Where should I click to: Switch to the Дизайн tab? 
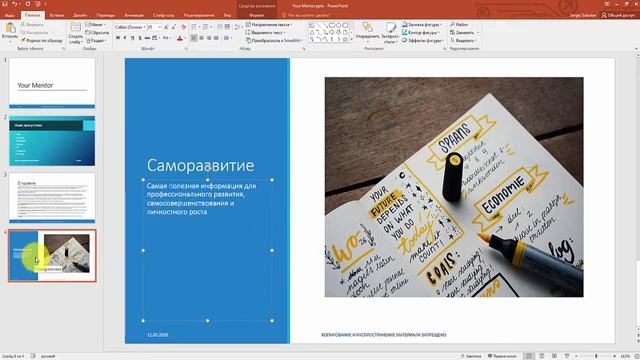pos(80,15)
